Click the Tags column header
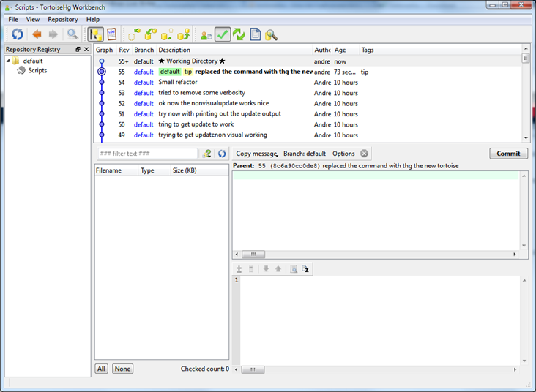 coord(440,50)
